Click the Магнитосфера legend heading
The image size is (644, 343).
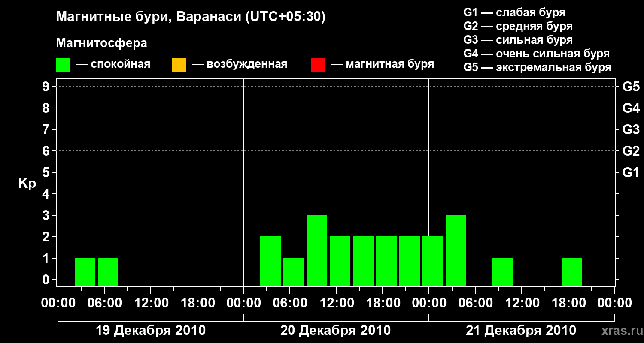[101, 43]
